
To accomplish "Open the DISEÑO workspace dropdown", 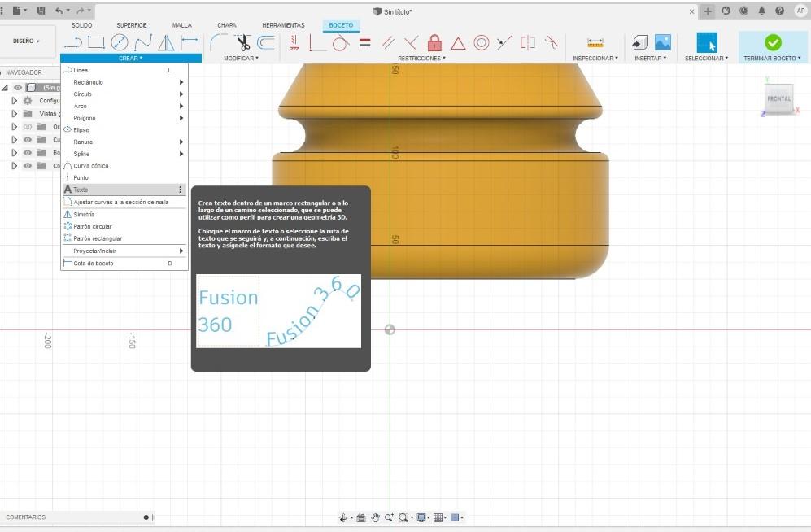I will [26, 41].
